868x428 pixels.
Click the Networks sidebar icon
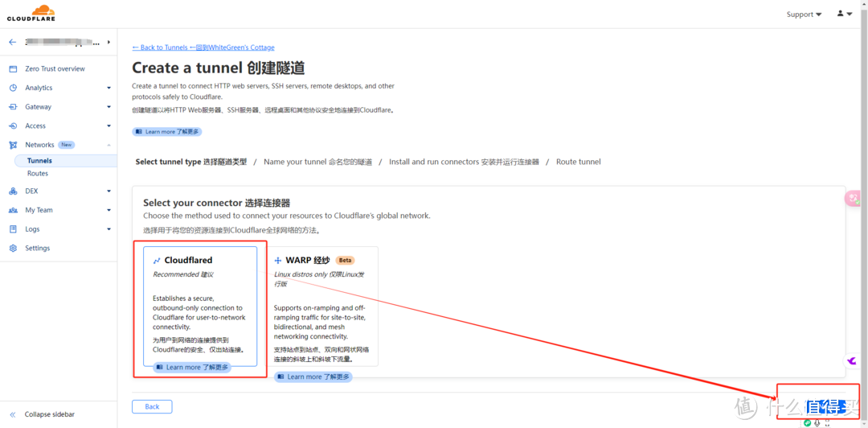point(14,145)
